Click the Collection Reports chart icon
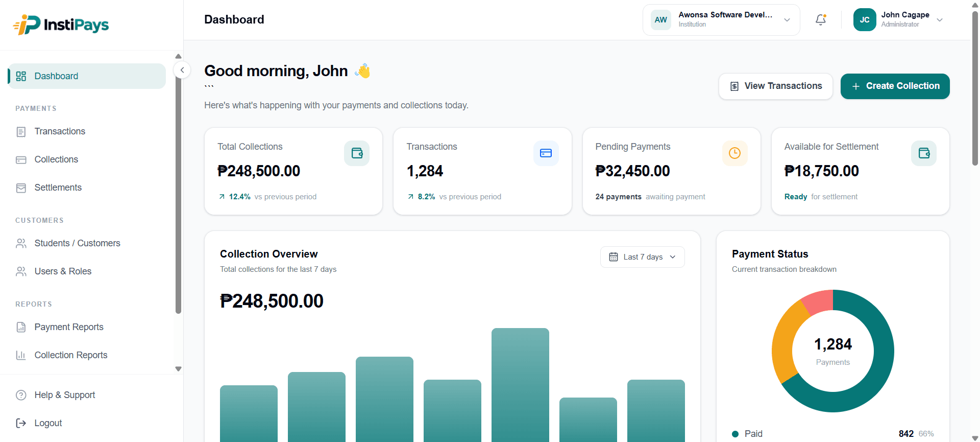 (x=21, y=355)
